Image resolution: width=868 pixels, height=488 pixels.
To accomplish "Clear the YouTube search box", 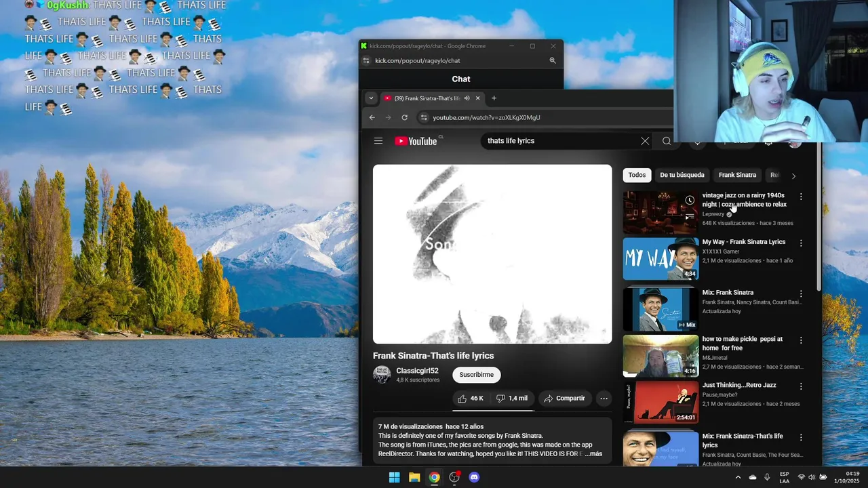I will tap(645, 141).
